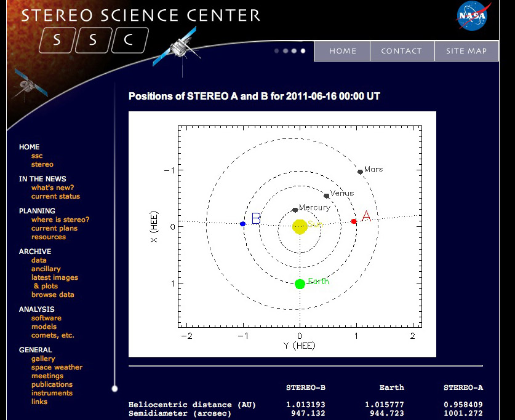Open the stereo sidebar link
Screen dimensions: 515x420
coord(42,164)
